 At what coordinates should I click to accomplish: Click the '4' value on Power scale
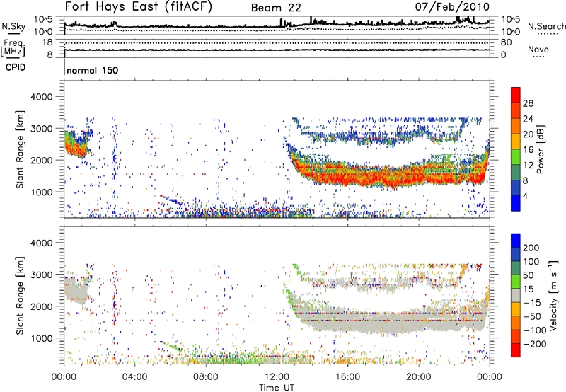[x=525, y=196]
